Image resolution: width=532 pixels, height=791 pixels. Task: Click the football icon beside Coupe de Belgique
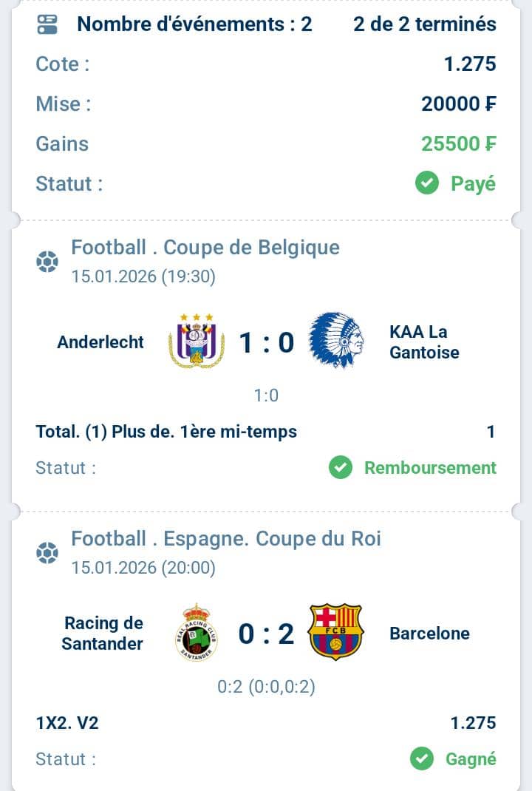pos(47,262)
